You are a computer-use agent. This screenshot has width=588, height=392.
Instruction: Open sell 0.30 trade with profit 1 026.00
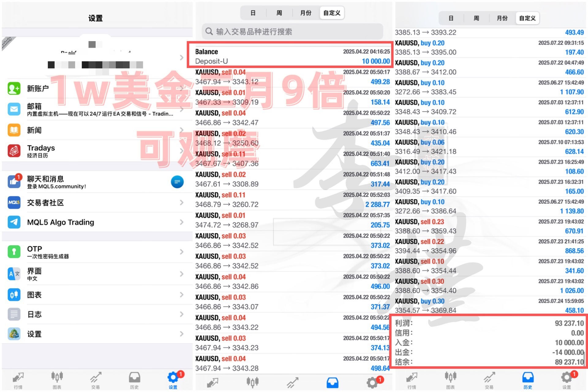pos(489,286)
